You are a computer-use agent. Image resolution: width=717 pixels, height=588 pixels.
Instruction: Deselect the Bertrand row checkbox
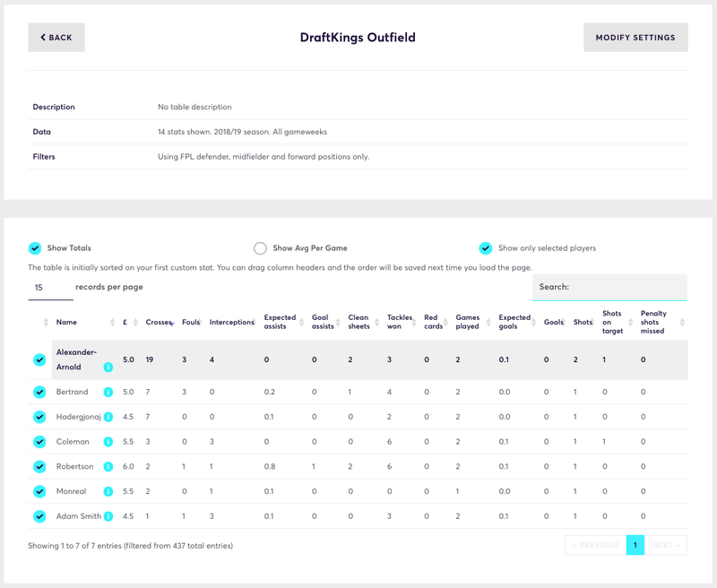(x=39, y=392)
